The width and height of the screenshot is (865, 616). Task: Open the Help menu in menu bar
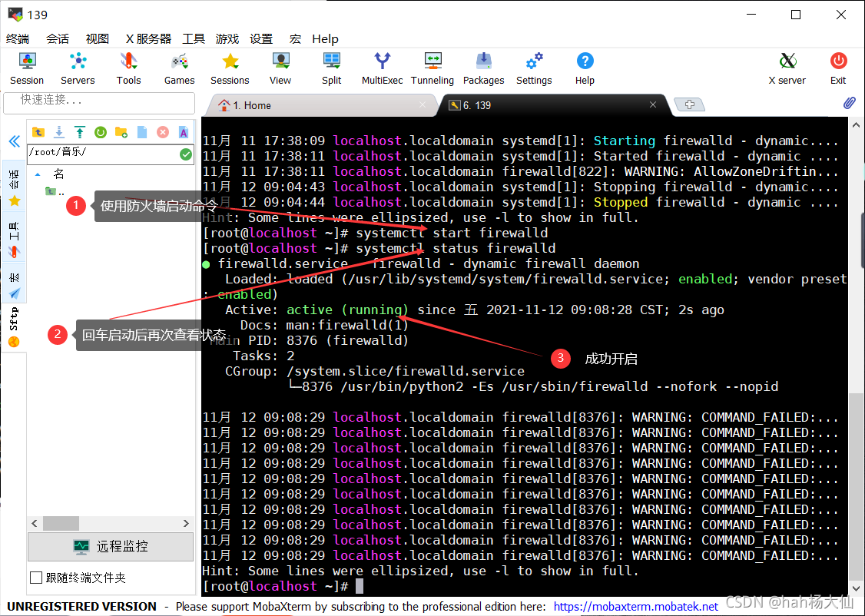click(x=325, y=38)
